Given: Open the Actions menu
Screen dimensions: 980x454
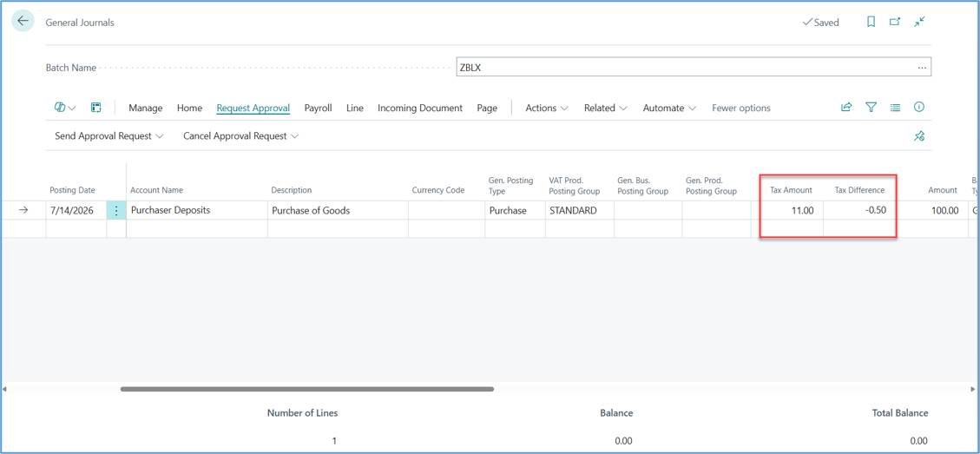Looking at the screenshot, I should tap(547, 108).
